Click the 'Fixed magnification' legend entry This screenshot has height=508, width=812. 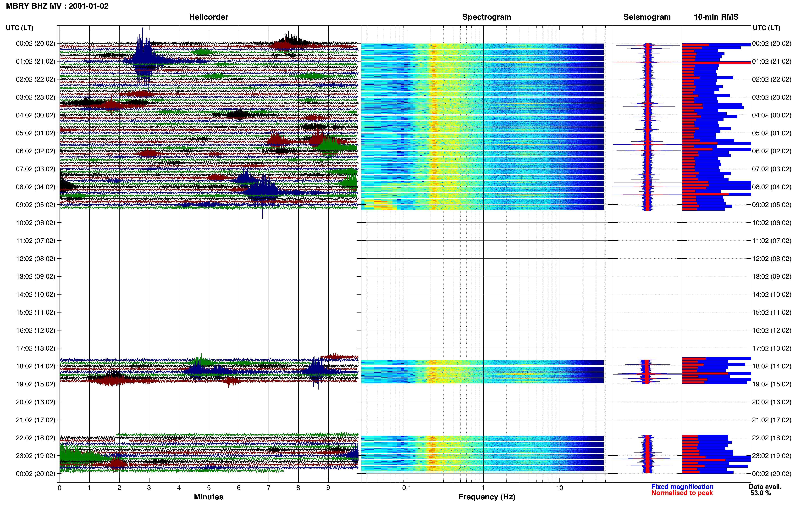(682, 486)
